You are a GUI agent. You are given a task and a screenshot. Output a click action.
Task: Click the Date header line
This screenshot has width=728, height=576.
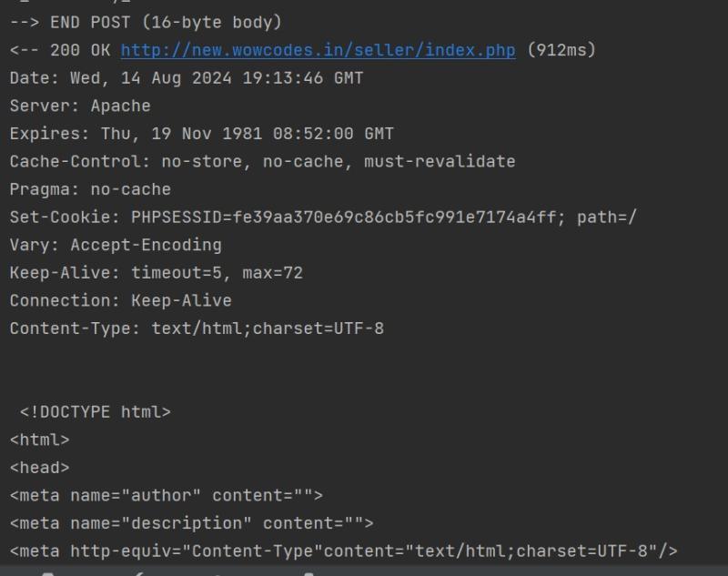(x=187, y=78)
